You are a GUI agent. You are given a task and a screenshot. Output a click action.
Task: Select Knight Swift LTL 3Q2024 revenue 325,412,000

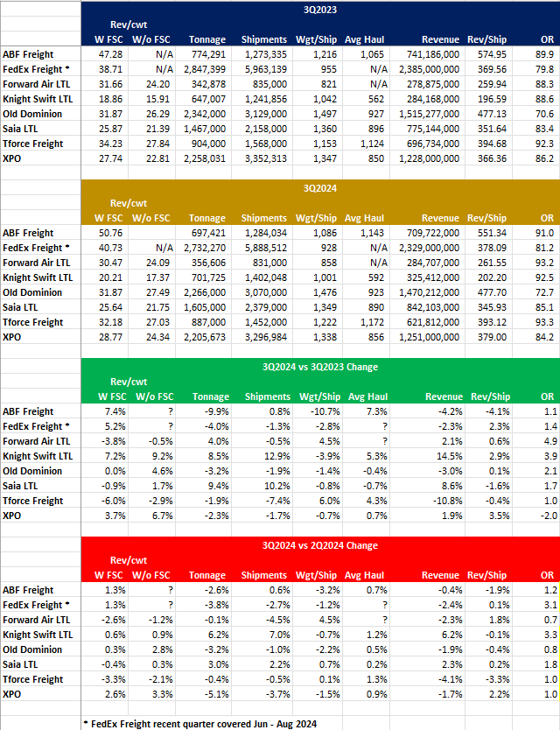tap(432, 277)
